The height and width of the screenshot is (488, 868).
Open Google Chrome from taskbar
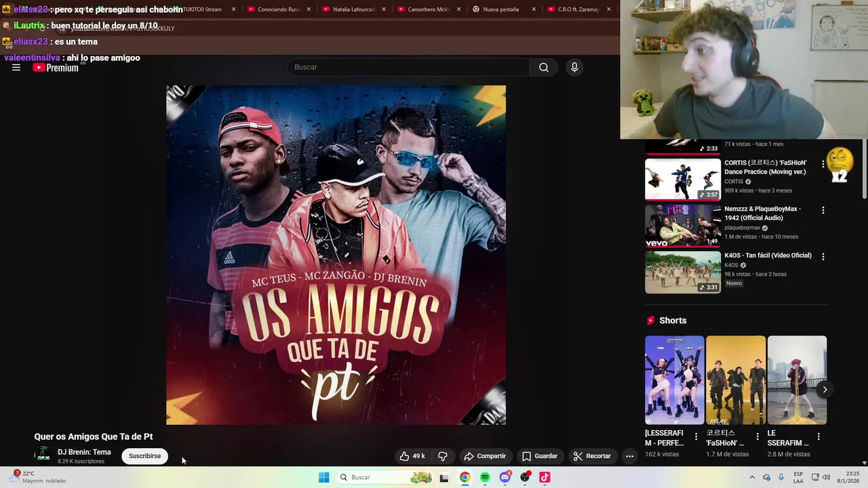[x=465, y=478]
